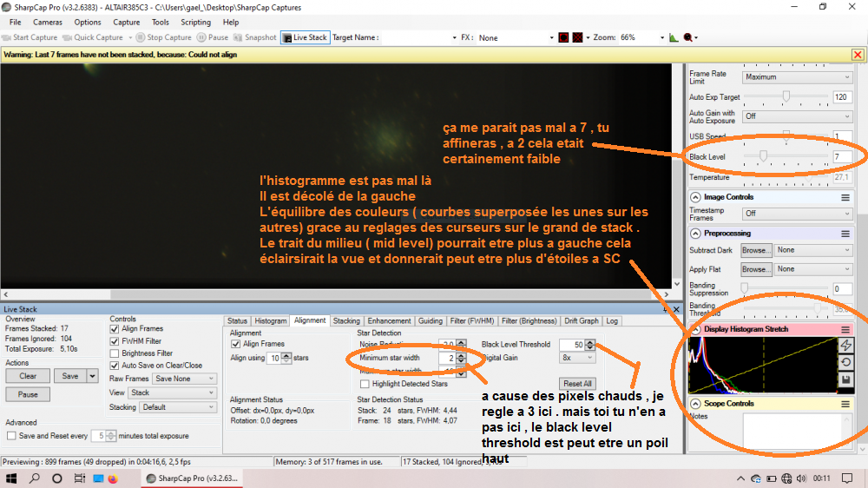This screenshot has height=488, width=868.
Task: Open the File menu
Action: [x=16, y=23]
